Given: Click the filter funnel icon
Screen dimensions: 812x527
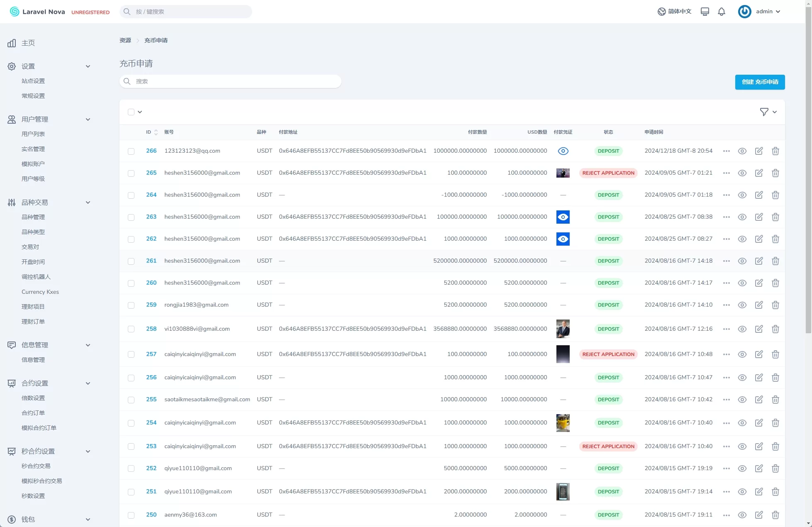Looking at the screenshot, I should pos(764,112).
